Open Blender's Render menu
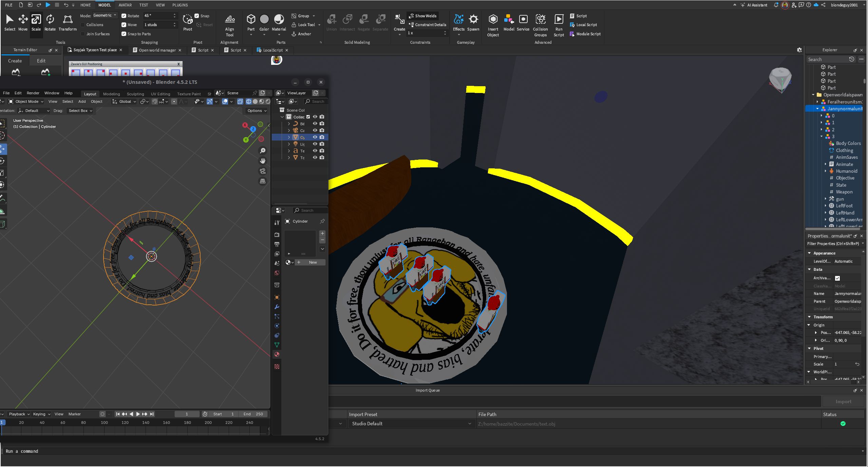Image resolution: width=868 pixels, height=467 pixels. (x=33, y=93)
